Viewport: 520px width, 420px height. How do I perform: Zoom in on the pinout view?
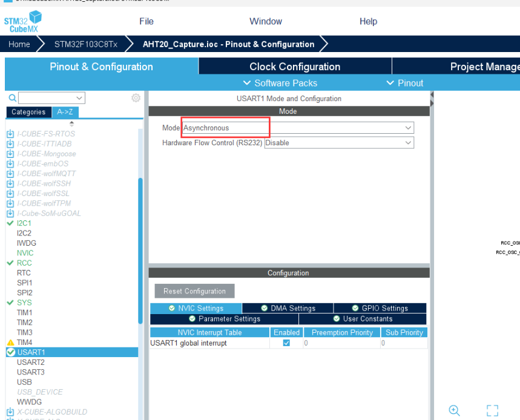pos(455,410)
